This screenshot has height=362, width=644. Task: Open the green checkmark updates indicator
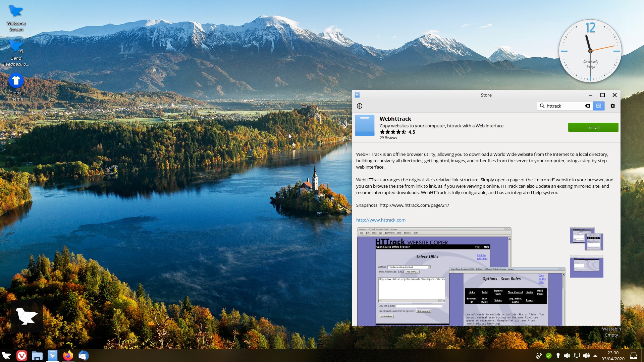(x=549, y=356)
